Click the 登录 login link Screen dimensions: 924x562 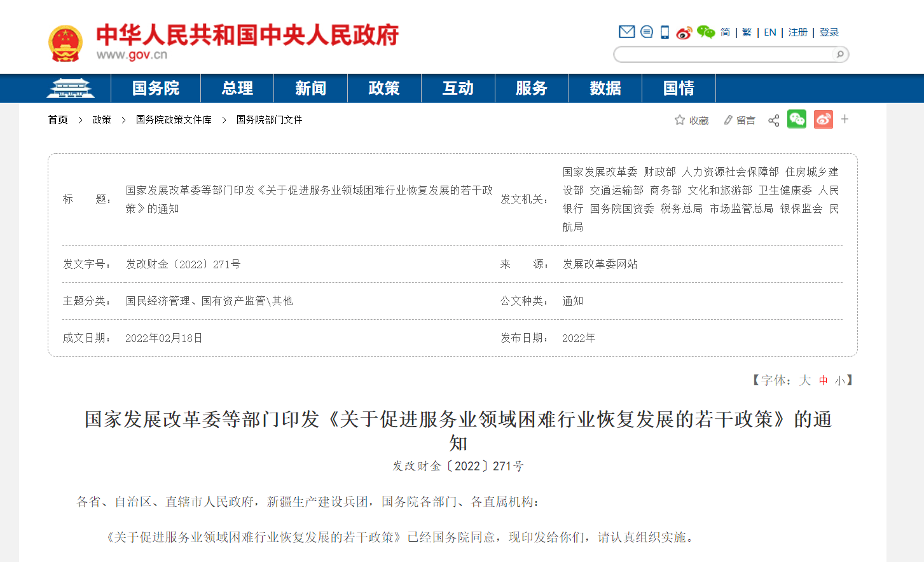tap(829, 32)
